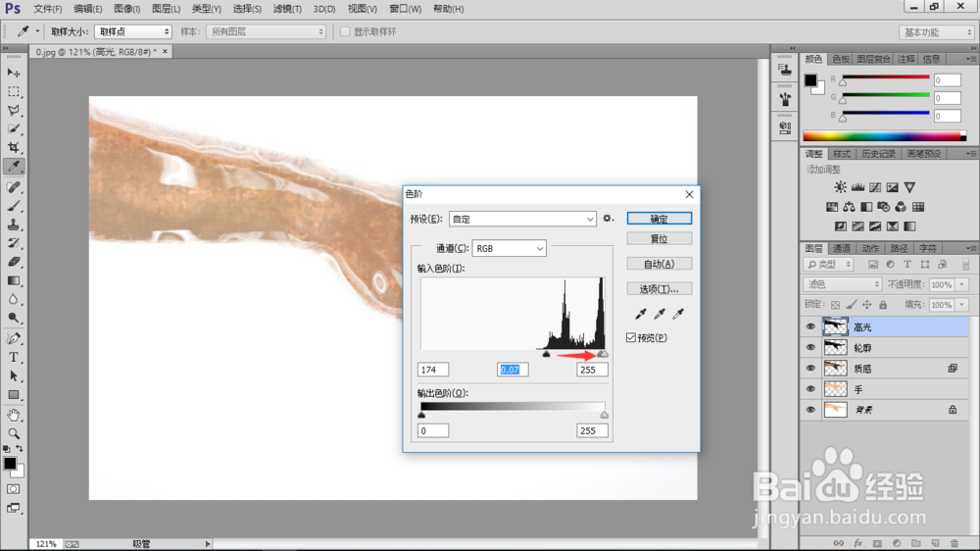Screen dimensions: 980x551
Task: Pick the black point eyedropper in Levels
Action: [641, 314]
